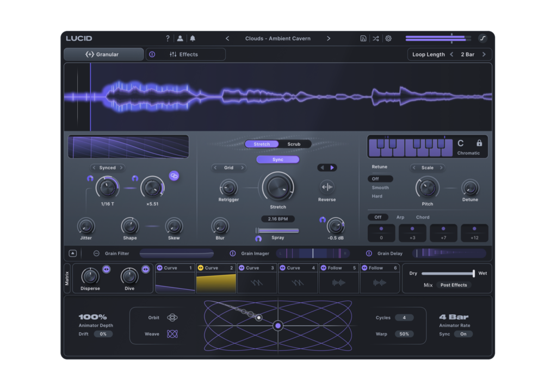
Task: Toggle the Grain Delay power button
Action: pyautogui.click(x=369, y=253)
